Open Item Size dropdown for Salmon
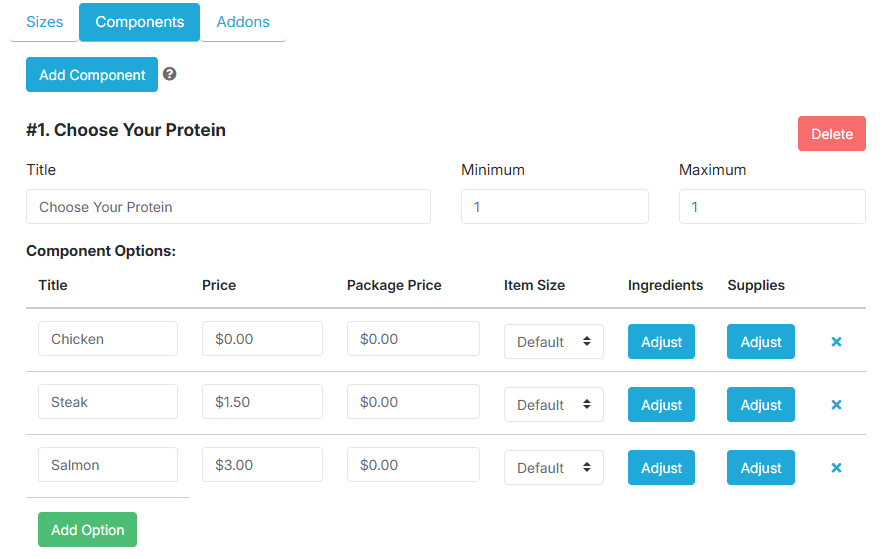 [554, 468]
